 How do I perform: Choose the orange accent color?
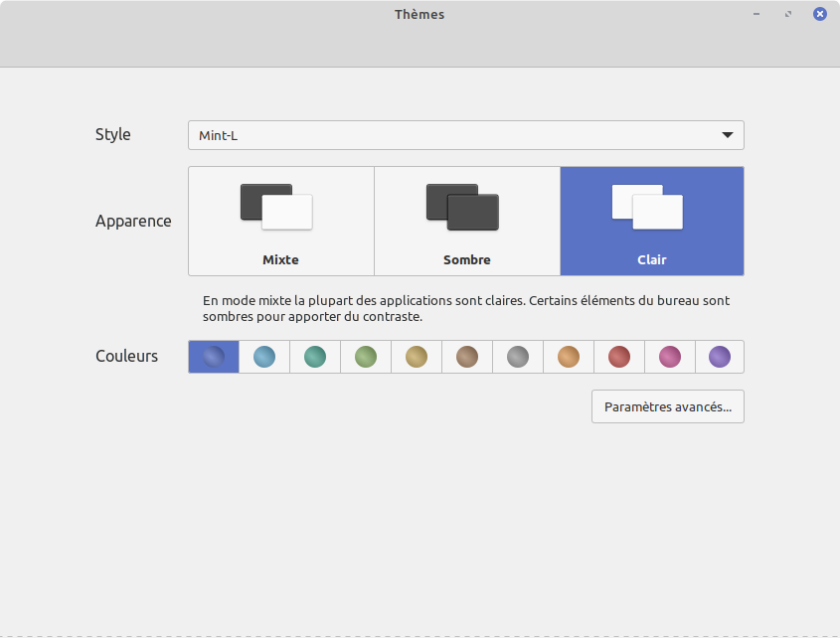pyautogui.click(x=569, y=357)
